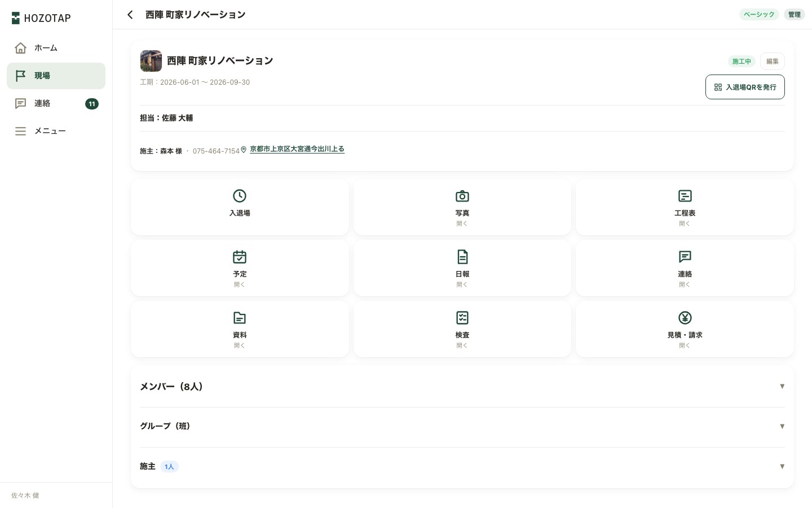Open the 日報 document icon
This screenshot has width=812, height=508.
point(462,257)
